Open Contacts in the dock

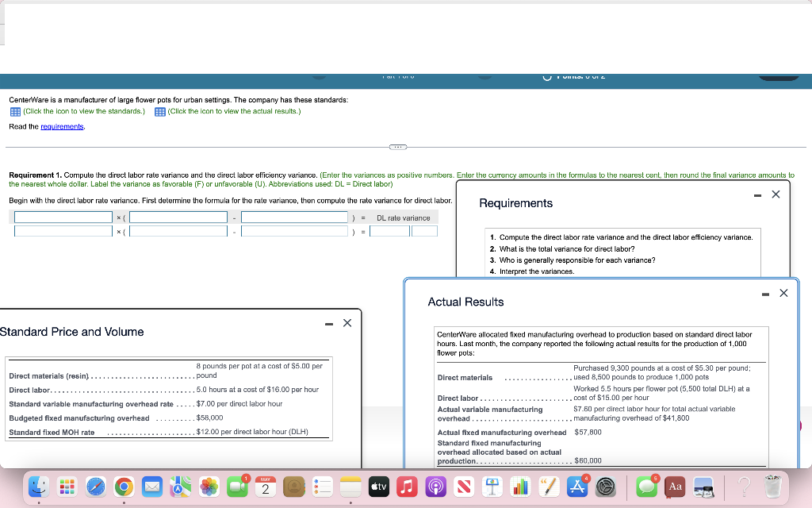[x=293, y=487]
